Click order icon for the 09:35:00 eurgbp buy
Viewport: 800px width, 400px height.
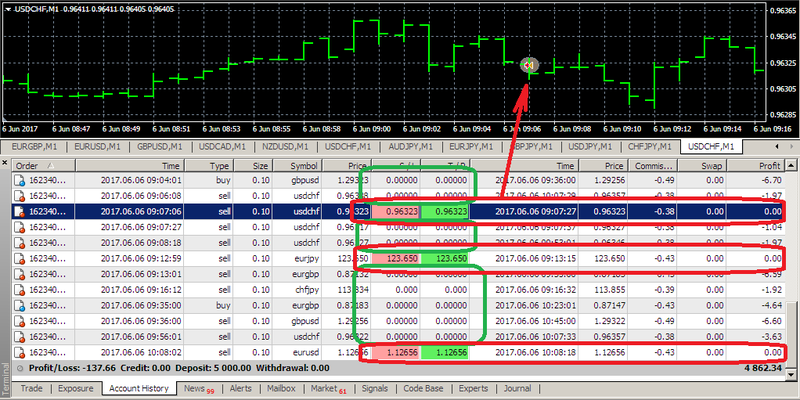pos(20,306)
